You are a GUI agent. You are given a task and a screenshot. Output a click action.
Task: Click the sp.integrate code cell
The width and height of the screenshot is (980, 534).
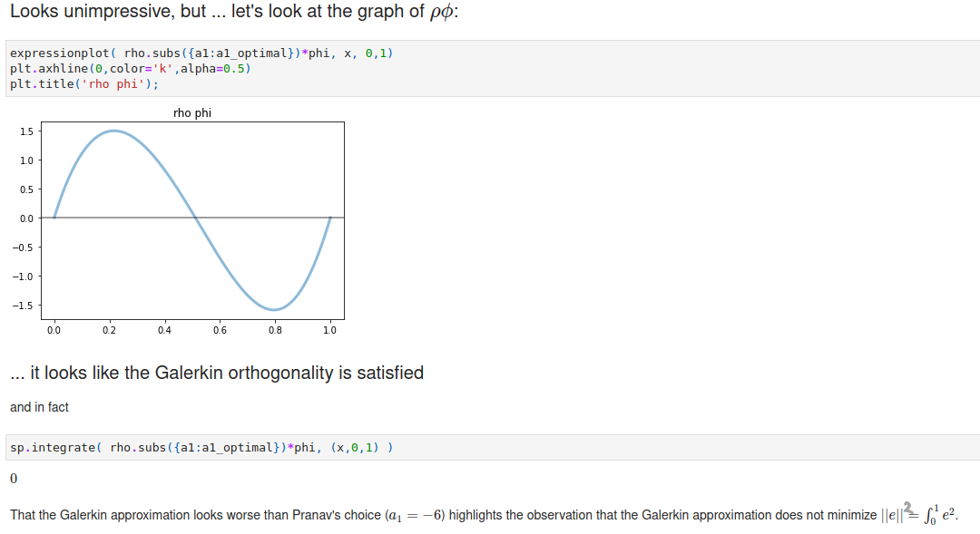[493, 448]
